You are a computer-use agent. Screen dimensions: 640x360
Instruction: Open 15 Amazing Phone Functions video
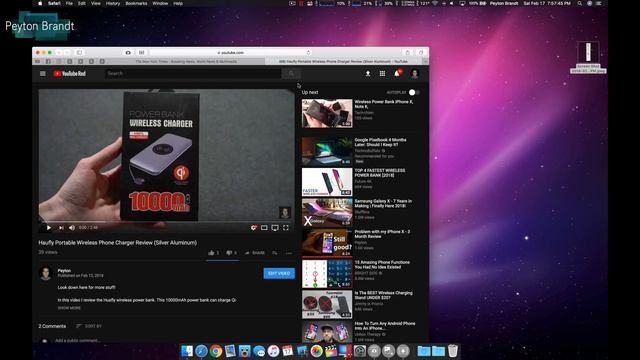pyautogui.click(x=382, y=264)
